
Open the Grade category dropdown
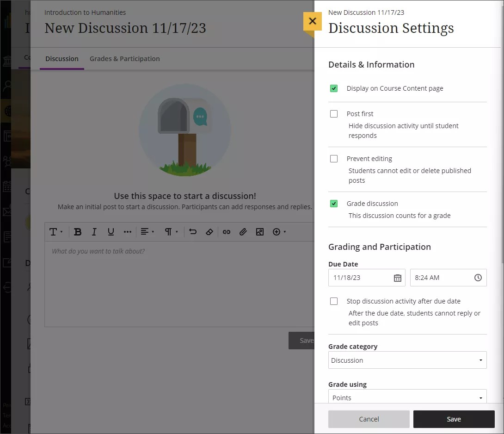[x=407, y=360]
